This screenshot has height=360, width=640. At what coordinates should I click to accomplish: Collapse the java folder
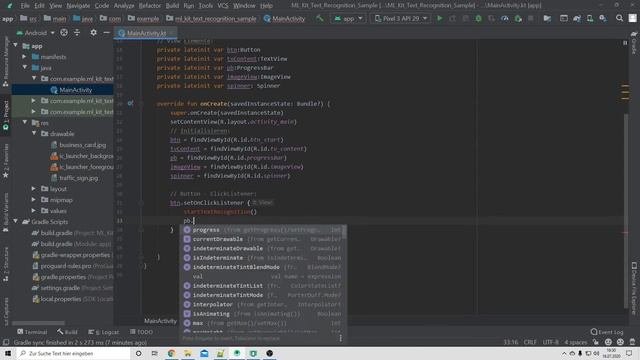point(24,67)
